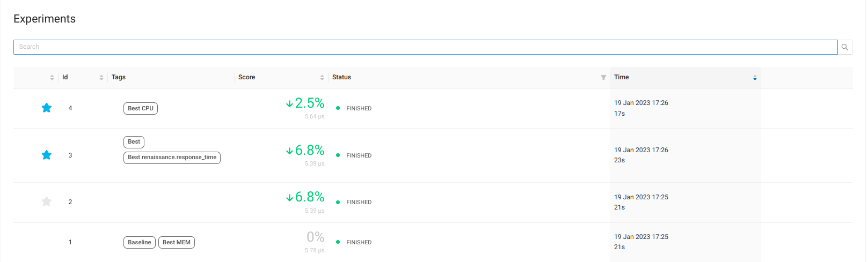Click the Best CPU tag

pyautogui.click(x=141, y=108)
